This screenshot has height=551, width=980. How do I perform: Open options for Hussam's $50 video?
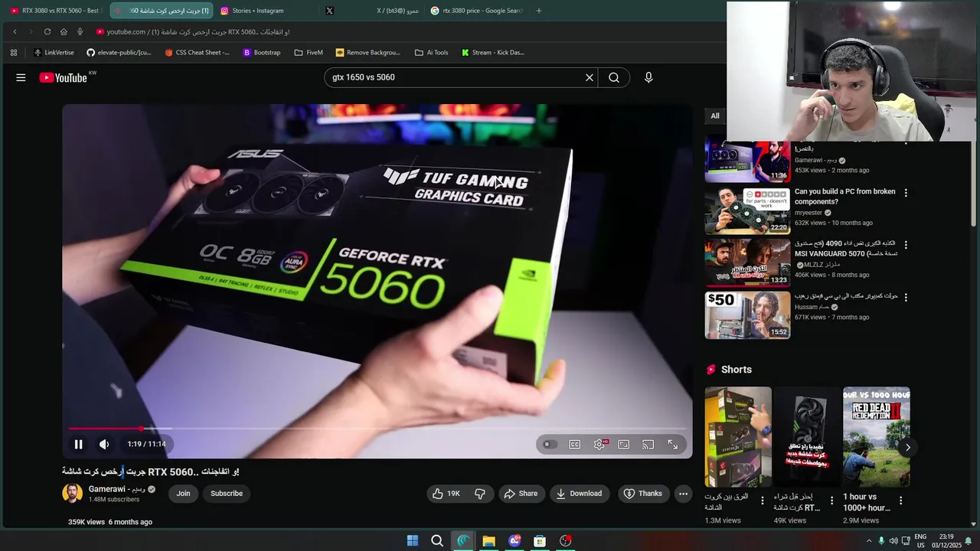click(x=906, y=297)
